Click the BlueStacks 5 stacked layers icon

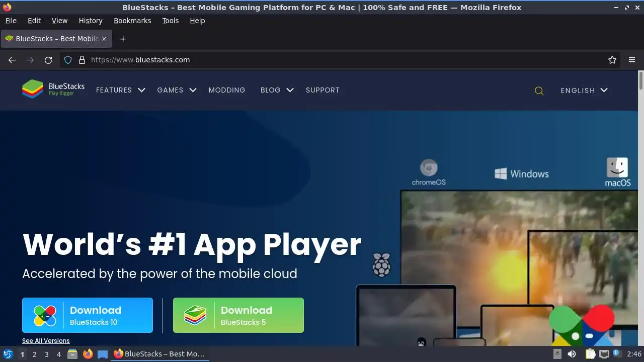(195, 316)
